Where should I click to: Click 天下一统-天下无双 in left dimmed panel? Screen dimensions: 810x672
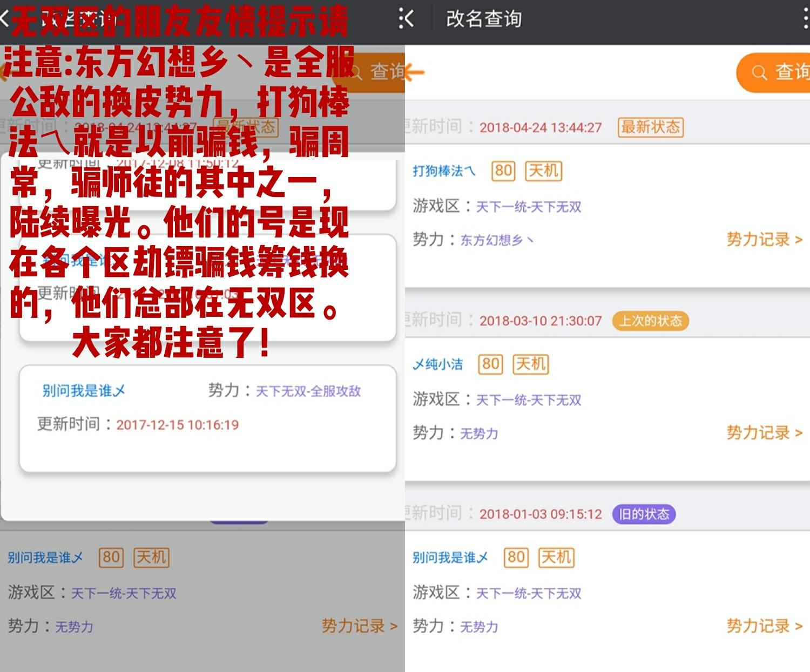[124, 593]
